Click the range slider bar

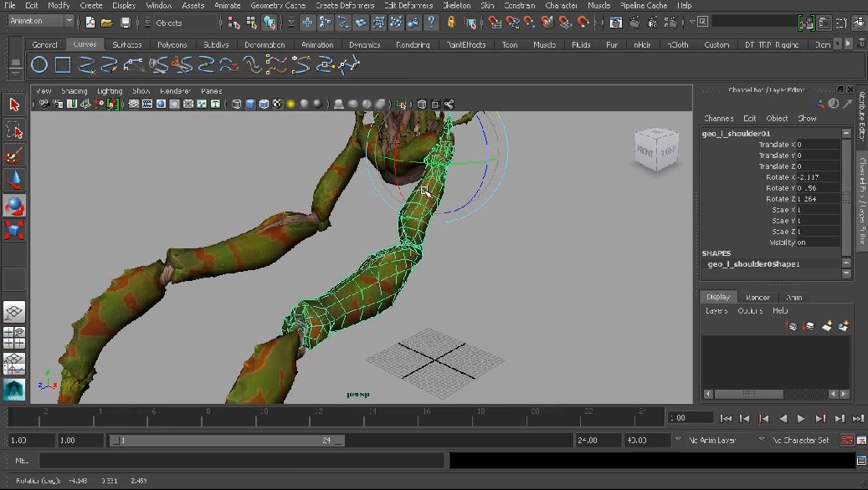click(226, 440)
